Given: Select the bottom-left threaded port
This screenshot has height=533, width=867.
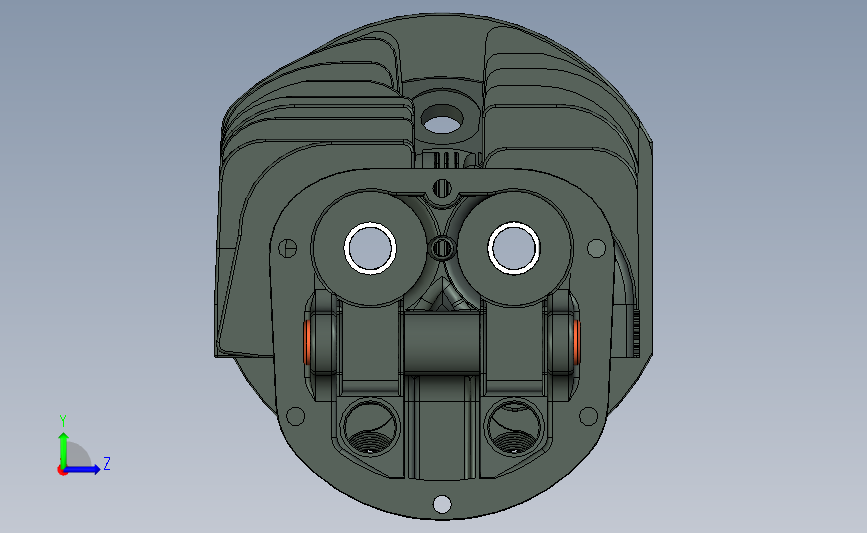Looking at the screenshot, I should point(370,429).
